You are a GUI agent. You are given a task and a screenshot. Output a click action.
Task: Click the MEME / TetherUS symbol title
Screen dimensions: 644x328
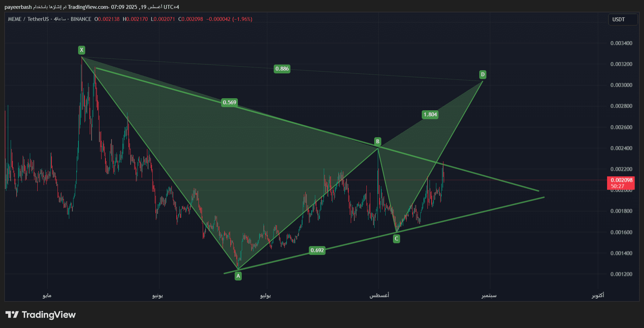click(28, 19)
